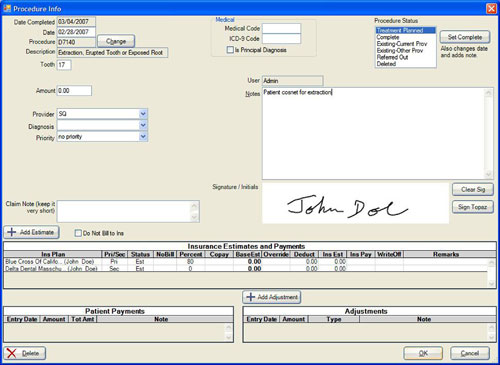
Task: Open the Provider dropdown
Action: (143, 114)
